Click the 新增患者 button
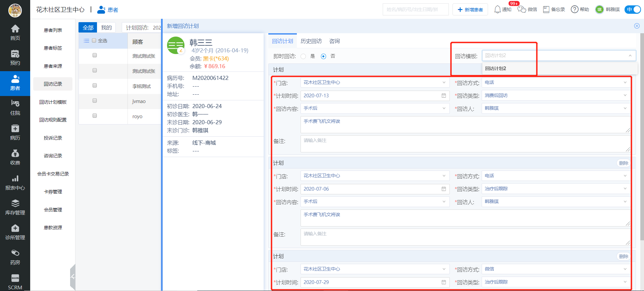 coord(470,10)
